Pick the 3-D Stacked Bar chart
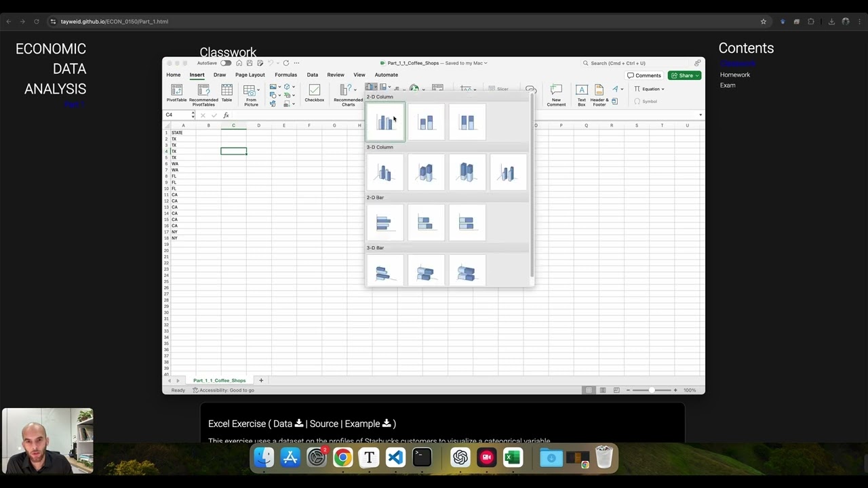868x488 pixels. (x=426, y=270)
